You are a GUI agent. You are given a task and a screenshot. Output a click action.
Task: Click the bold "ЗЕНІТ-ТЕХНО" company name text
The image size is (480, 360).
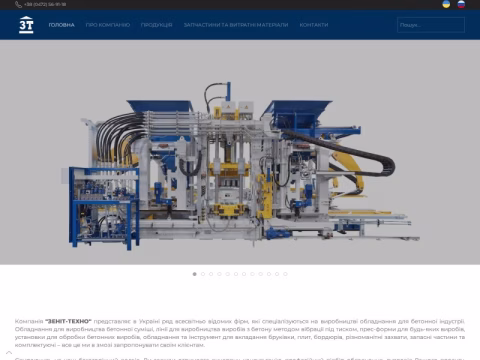68,321
